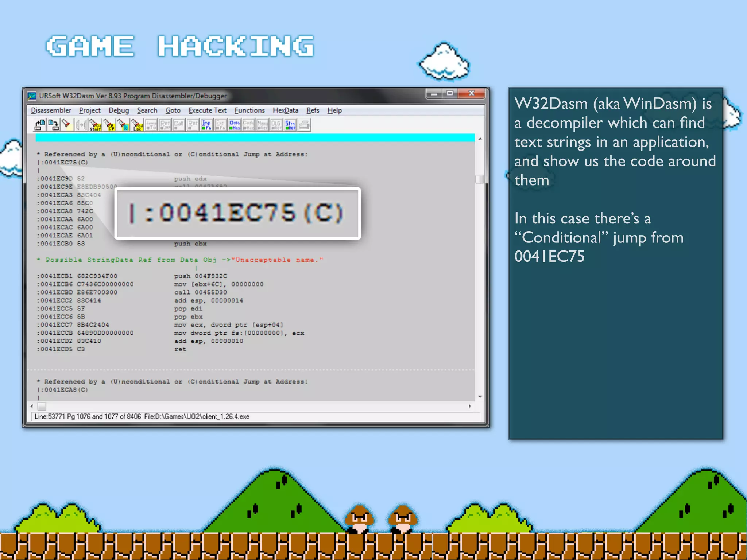
Task: Open the Data Hex display
Action: coord(235,125)
